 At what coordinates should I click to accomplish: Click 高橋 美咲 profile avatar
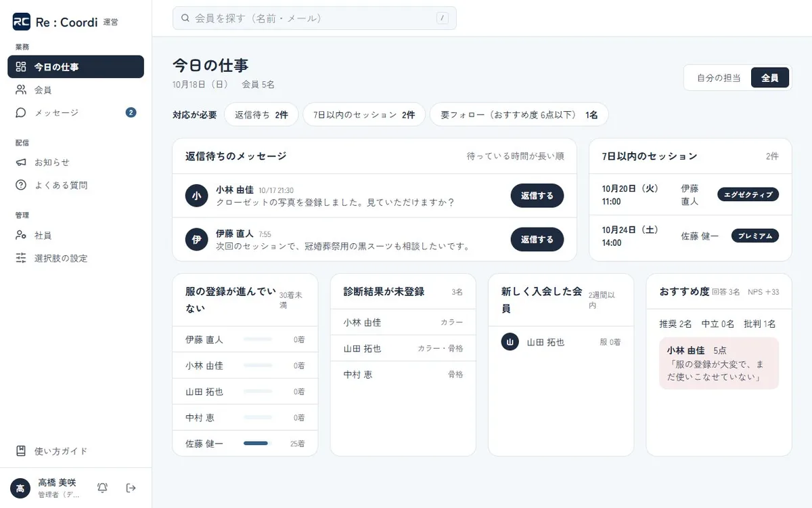coord(20,488)
